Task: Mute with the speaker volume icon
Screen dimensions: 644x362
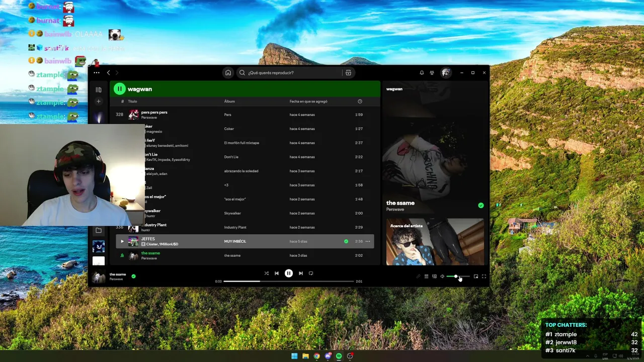Action: click(442, 277)
